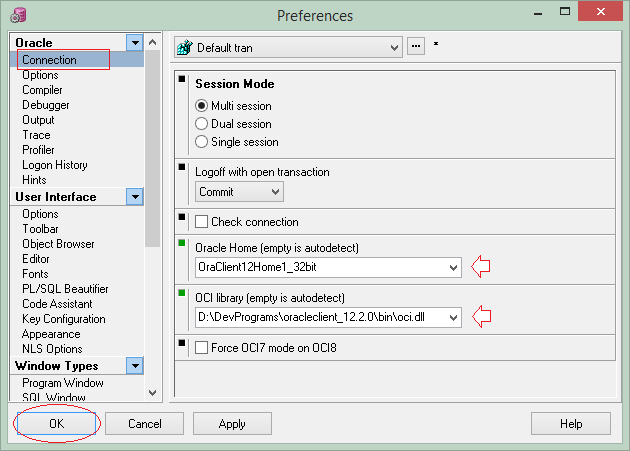Select the Multi session radio button
This screenshot has height=451, width=630.
(x=201, y=106)
